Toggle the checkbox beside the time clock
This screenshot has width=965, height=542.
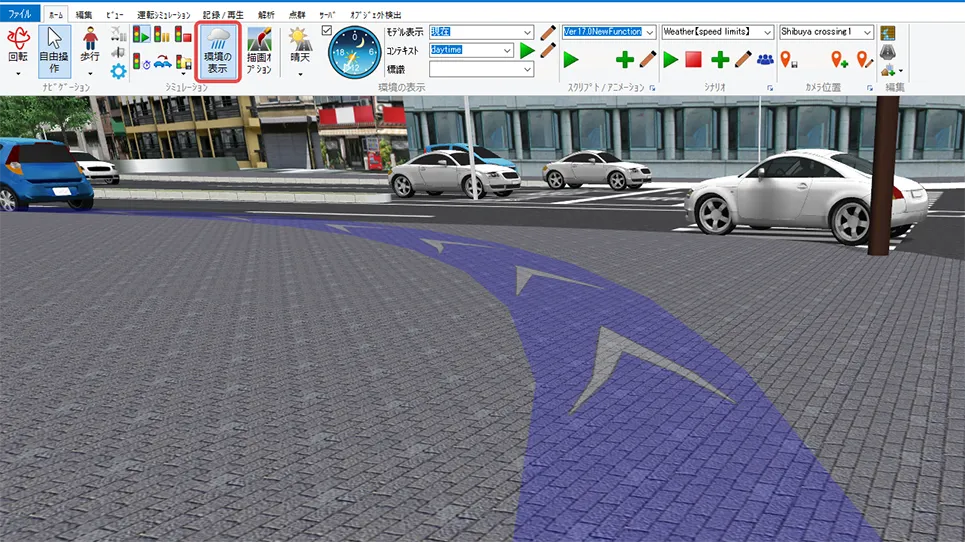327,31
